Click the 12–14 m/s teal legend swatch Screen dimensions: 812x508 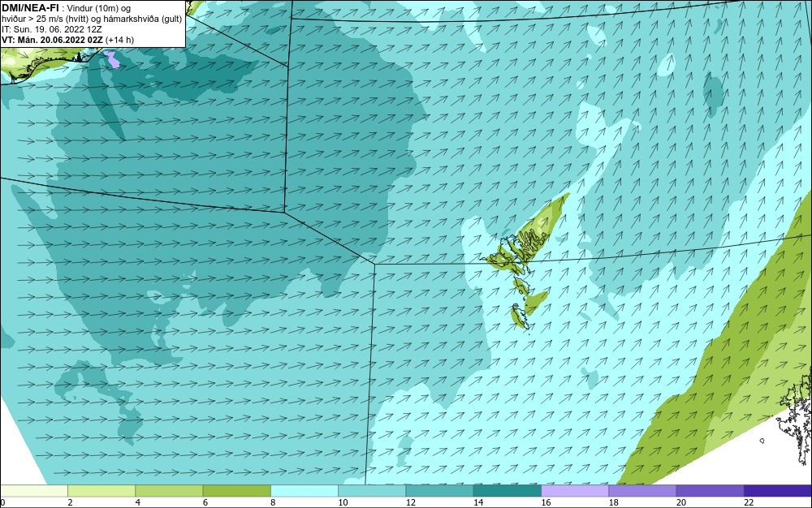point(439,491)
